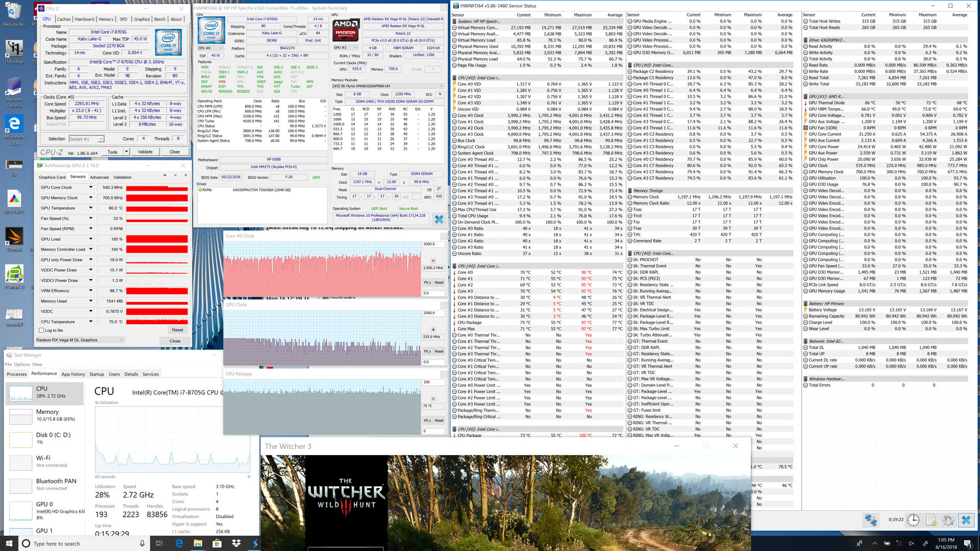The image size is (980, 551).
Task: Select GPU 0 in Task Manager performance list
Action: tap(44, 510)
